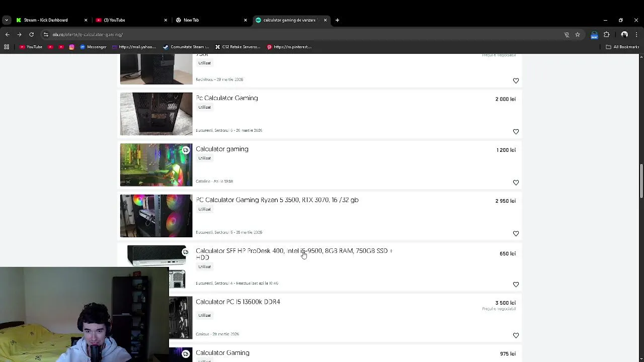Go back to previous page
Image resolution: width=644 pixels, height=362 pixels.
click(x=7, y=35)
